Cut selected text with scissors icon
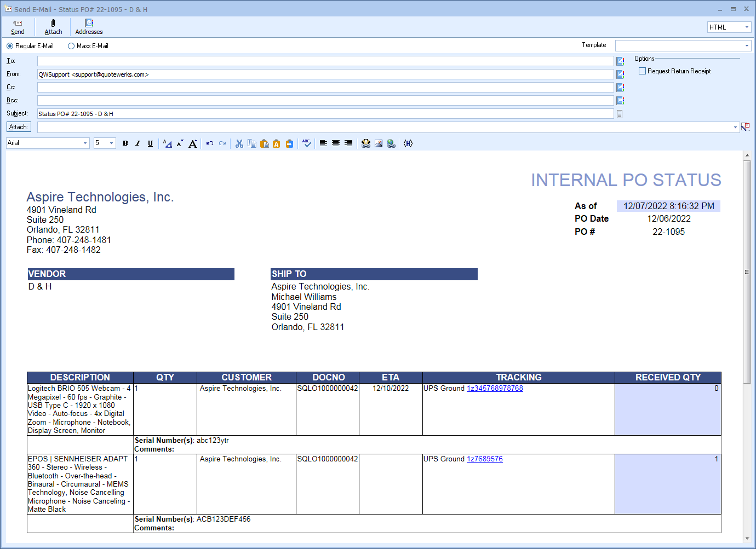The width and height of the screenshot is (756, 549). 239,143
